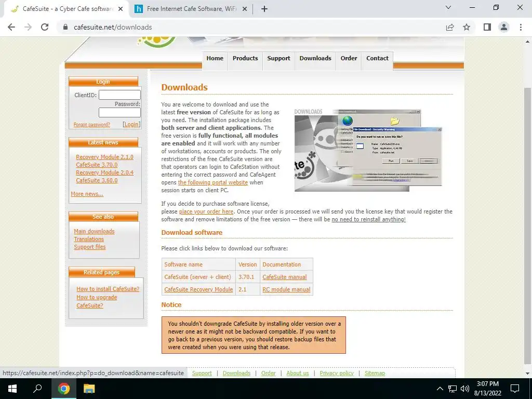This screenshot has height=399, width=532.
Task: Click the footer Sitemap link
Action: click(375, 373)
